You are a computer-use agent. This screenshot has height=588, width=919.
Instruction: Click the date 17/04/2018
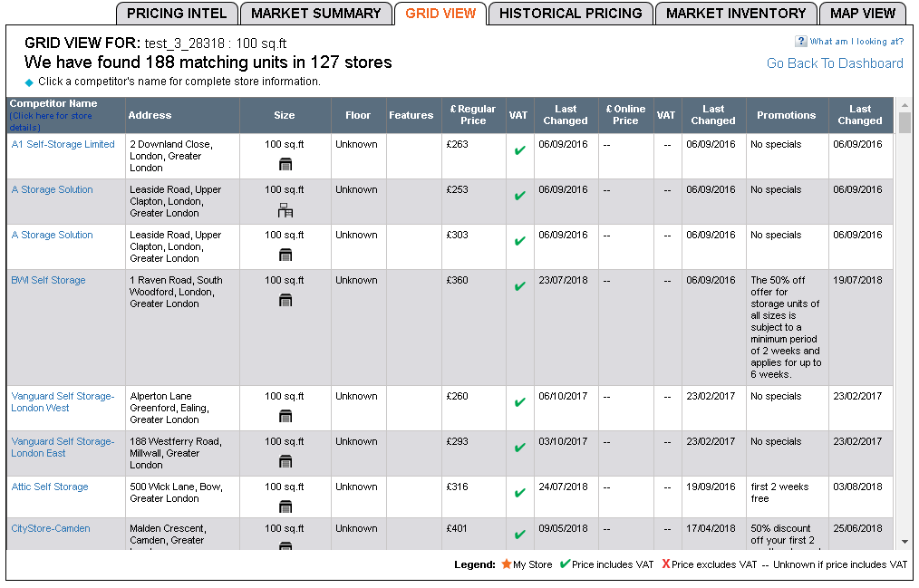(x=711, y=527)
